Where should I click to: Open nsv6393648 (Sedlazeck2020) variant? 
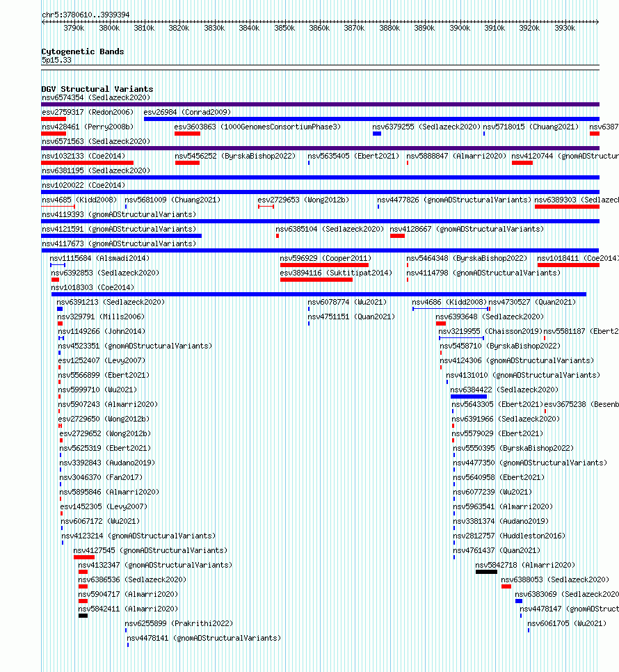click(x=490, y=317)
